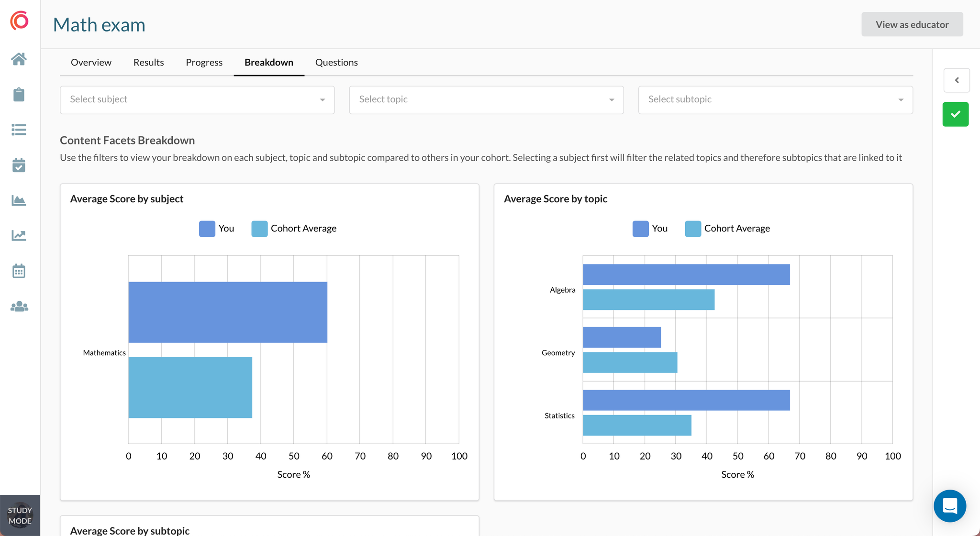Expand the Select subject dropdown

point(197,100)
